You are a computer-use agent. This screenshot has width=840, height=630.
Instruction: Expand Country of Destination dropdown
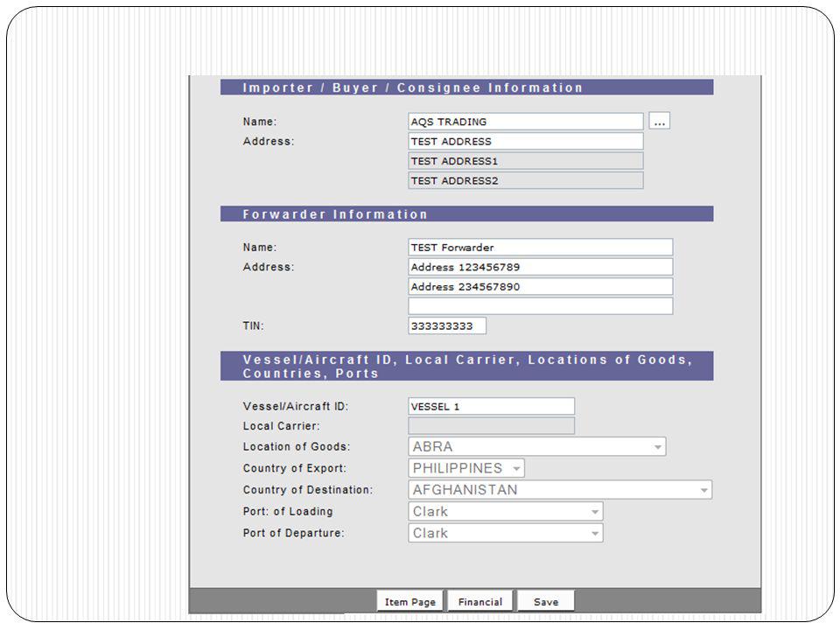click(560, 490)
